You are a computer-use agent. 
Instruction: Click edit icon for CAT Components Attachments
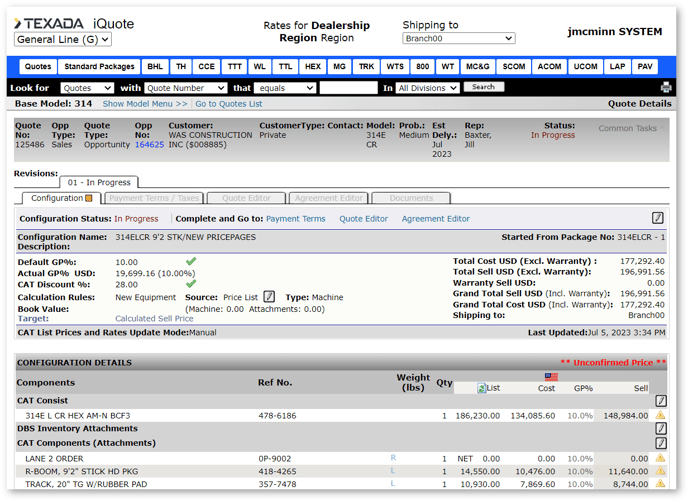pos(660,443)
